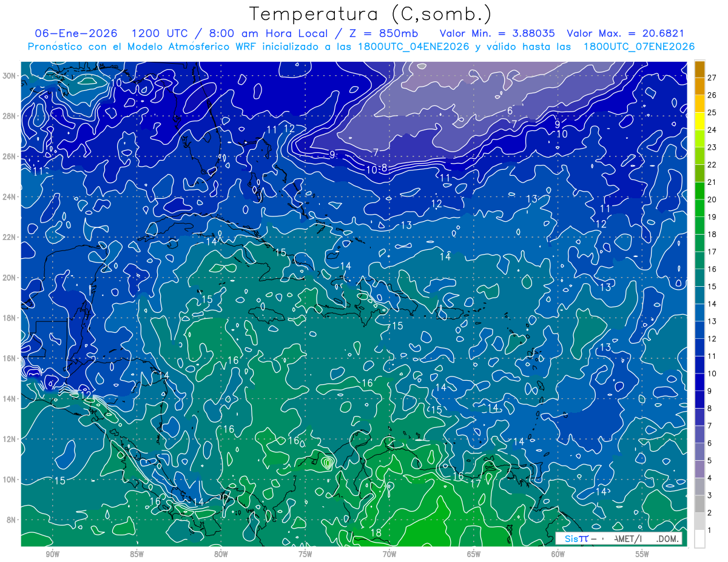The image size is (728, 562).
Task: Click the yellow segment of the color bar
Action: (700, 121)
